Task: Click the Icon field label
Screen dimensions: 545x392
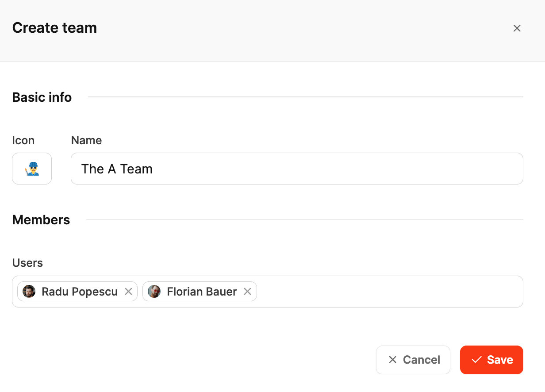Action: point(23,140)
